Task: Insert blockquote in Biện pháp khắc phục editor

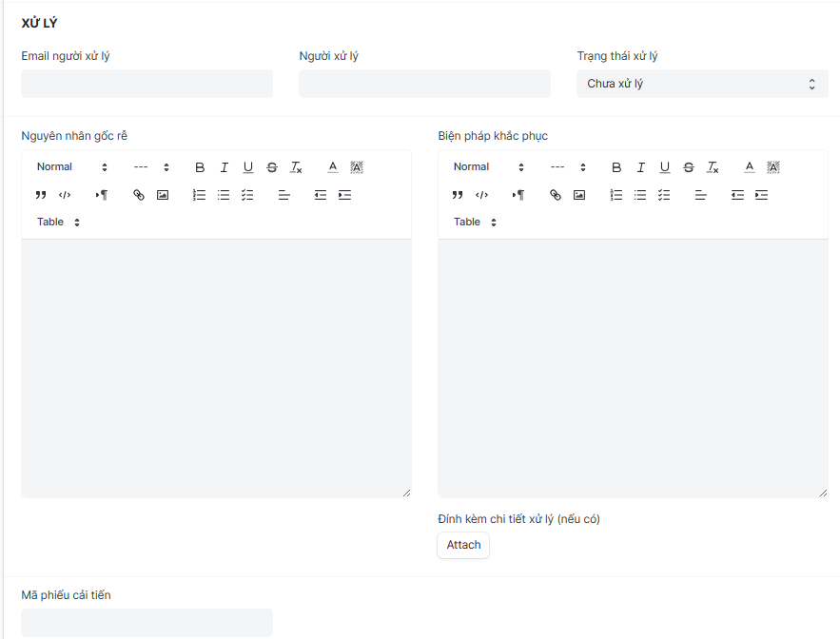Action: (458, 195)
